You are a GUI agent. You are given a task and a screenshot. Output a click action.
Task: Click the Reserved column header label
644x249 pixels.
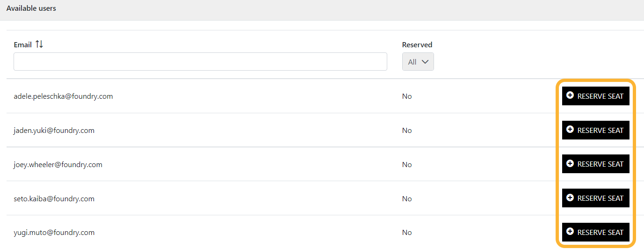coord(417,45)
